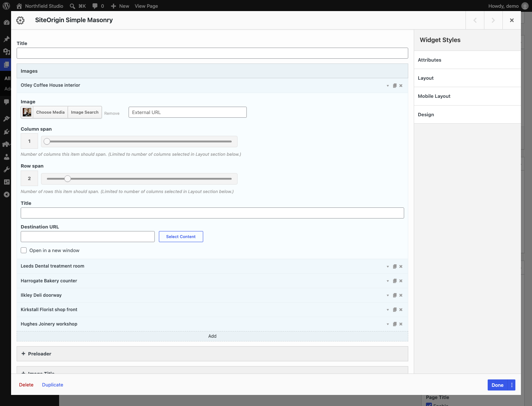The width and height of the screenshot is (532, 406).
Task: Go to the previous widget arrow
Action: [x=475, y=20]
